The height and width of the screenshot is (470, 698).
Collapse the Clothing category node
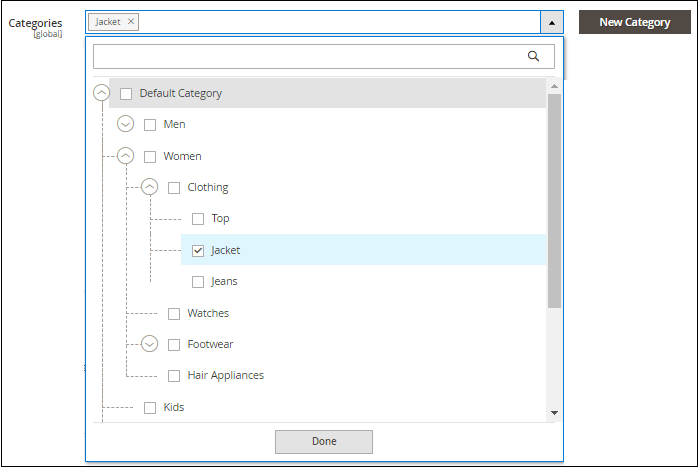tap(150, 187)
